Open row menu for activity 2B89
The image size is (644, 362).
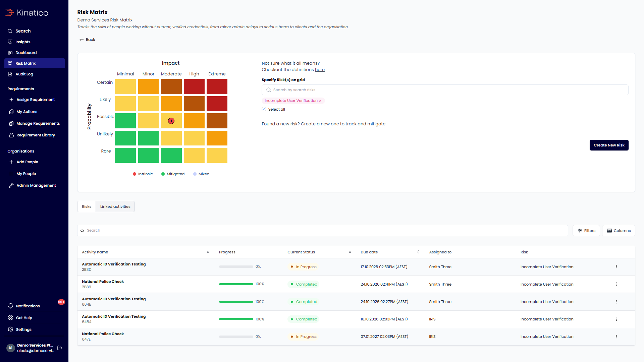[x=616, y=284]
